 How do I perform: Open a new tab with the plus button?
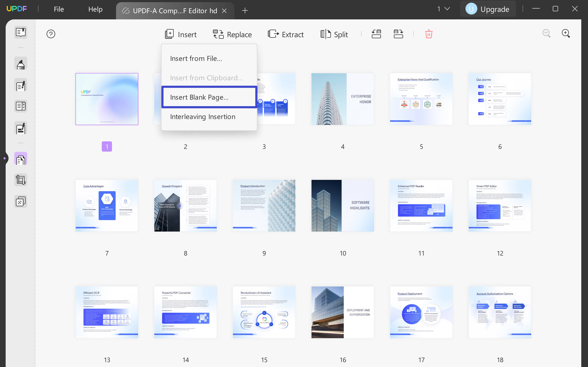pyautogui.click(x=245, y=11)
